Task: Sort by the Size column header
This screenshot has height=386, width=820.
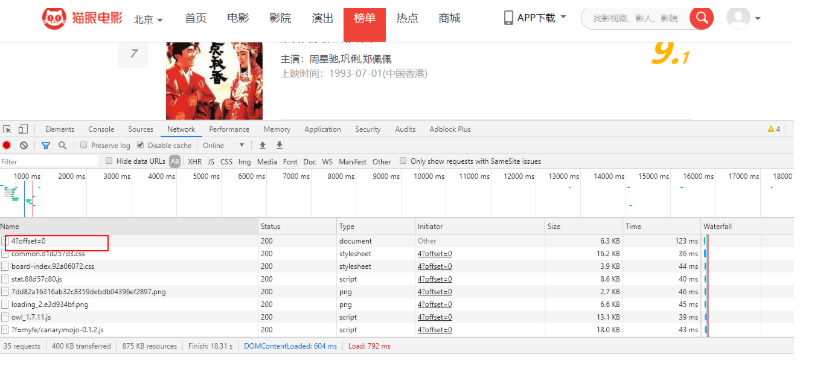Action: click(583, 226)
